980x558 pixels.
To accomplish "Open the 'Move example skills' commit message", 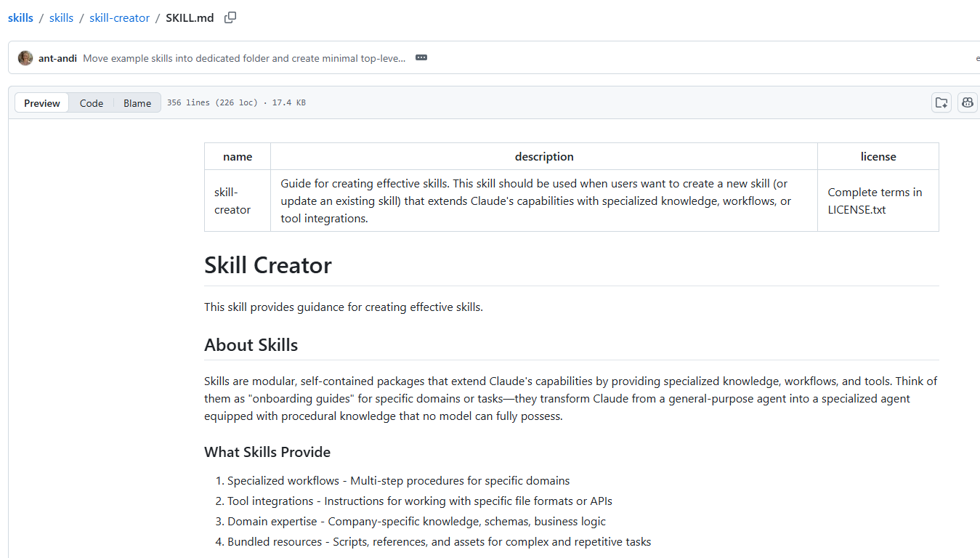I will point(244,58).
